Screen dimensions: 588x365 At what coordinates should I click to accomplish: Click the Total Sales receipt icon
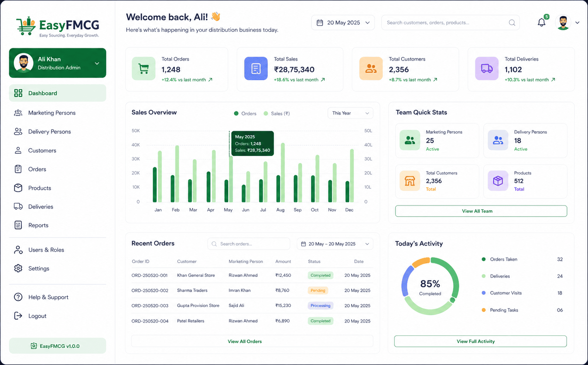tap(256, 69)
